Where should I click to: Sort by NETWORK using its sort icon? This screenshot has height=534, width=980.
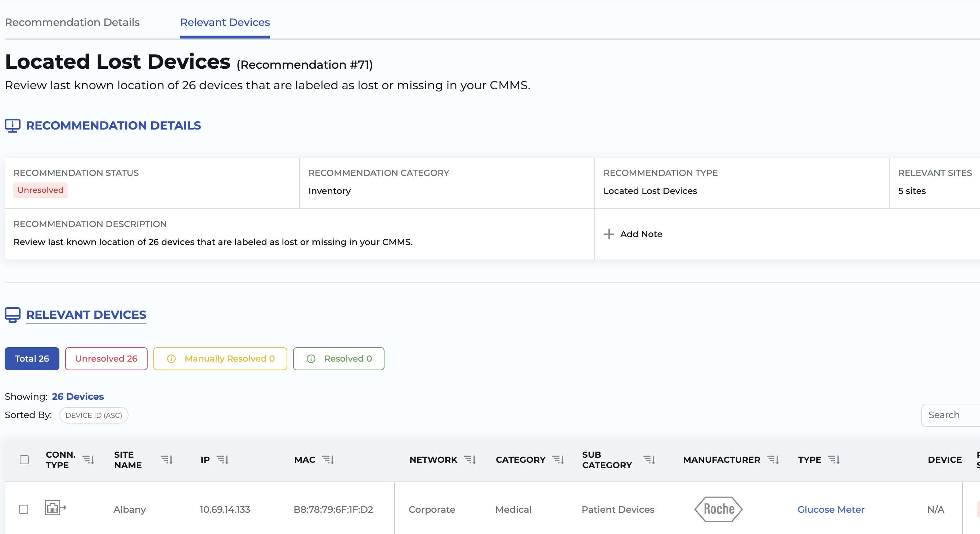point(470,460)
